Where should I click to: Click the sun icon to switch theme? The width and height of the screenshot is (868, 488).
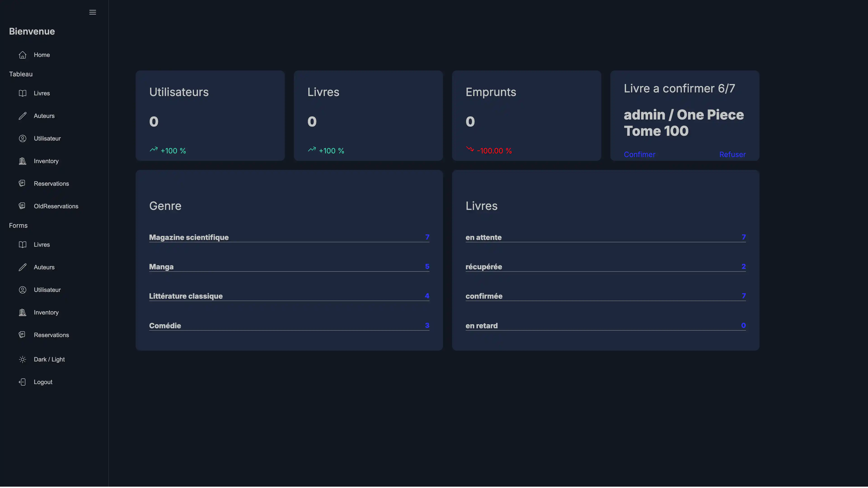pos(22,359)
